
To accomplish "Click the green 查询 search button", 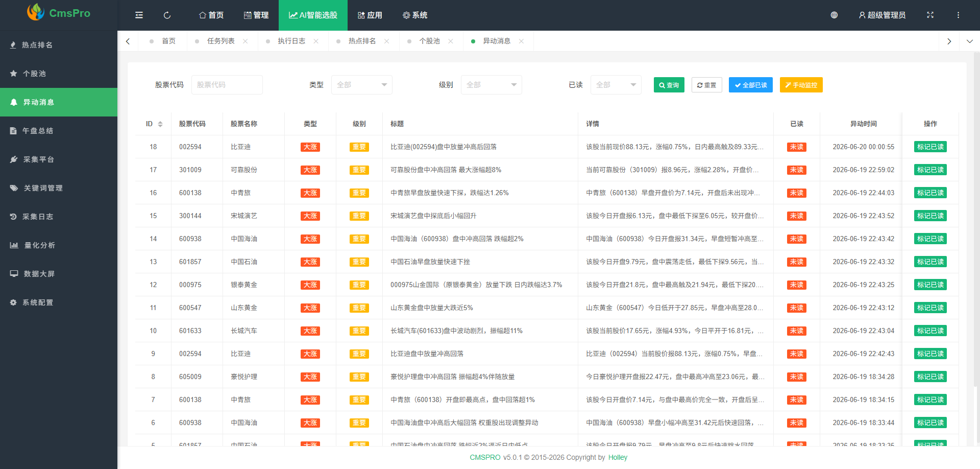I will point(669,85).
